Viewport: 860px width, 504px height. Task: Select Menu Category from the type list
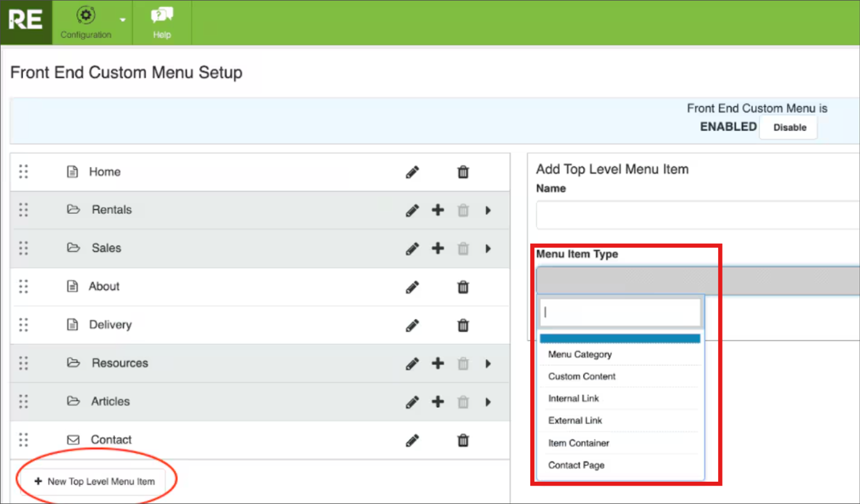579,354
